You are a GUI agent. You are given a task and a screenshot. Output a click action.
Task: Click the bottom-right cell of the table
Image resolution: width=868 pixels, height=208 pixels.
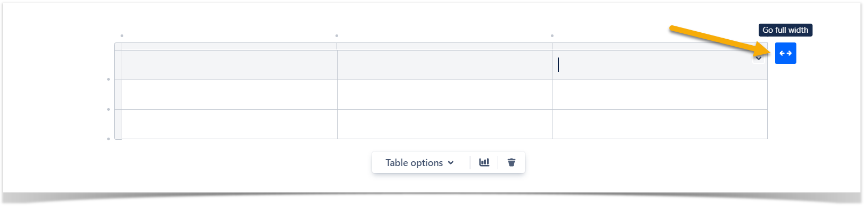660,124
